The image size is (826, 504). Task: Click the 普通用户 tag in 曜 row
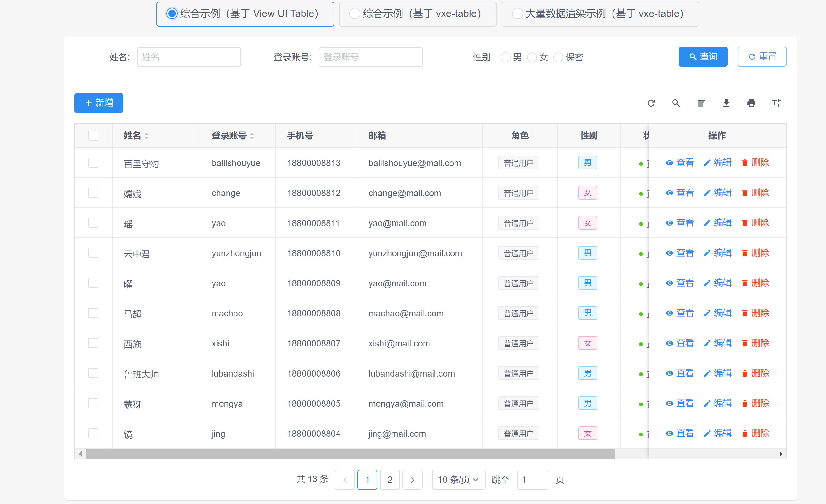[x=518, y=283]
